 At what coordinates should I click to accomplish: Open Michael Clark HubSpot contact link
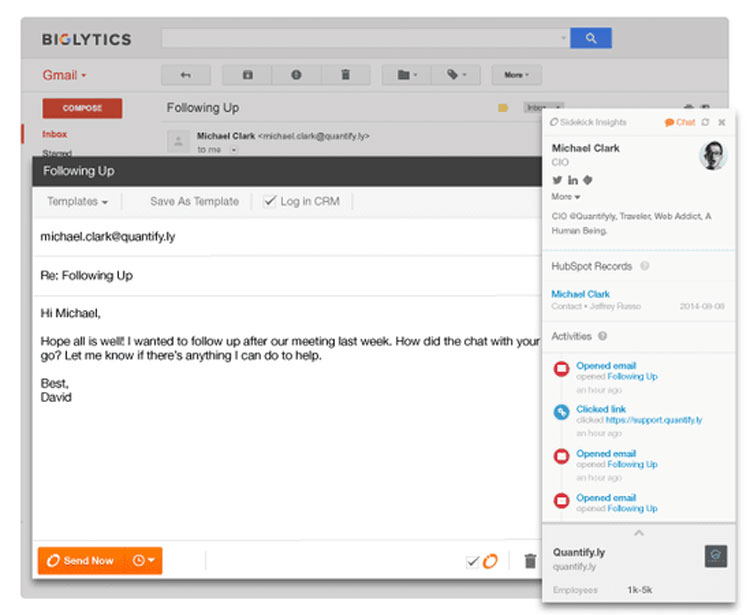point(580,294)
